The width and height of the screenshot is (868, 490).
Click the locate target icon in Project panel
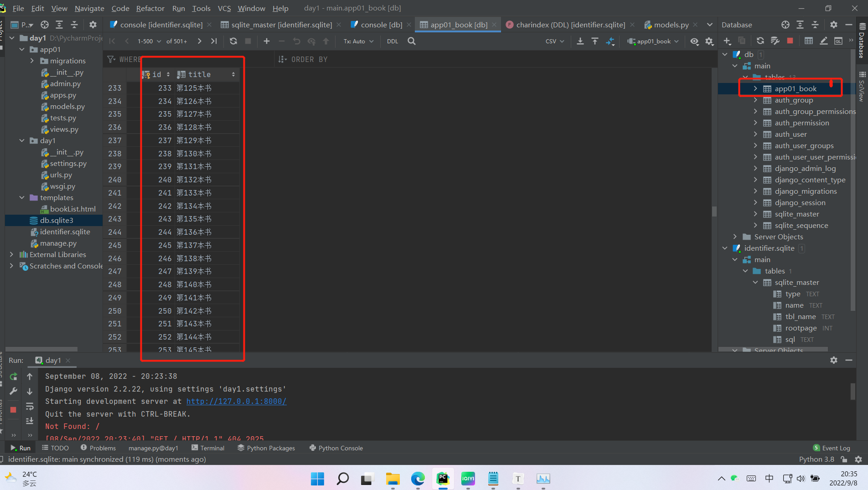44,25
